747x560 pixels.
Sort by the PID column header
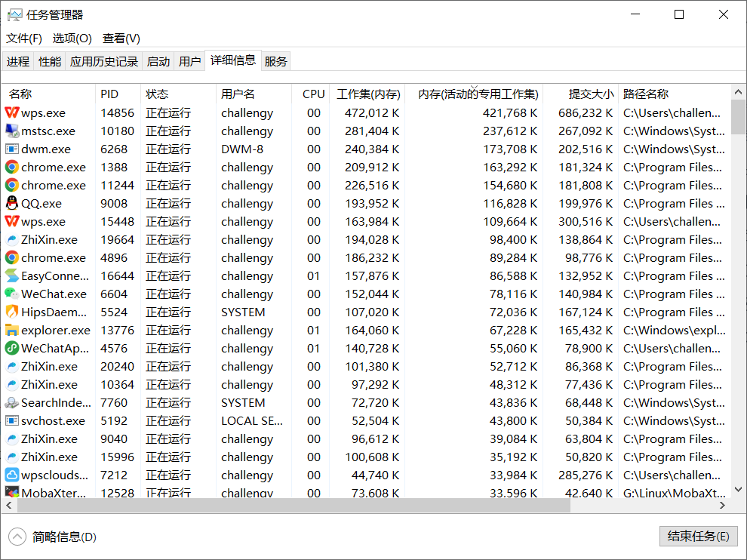(118, 94)
